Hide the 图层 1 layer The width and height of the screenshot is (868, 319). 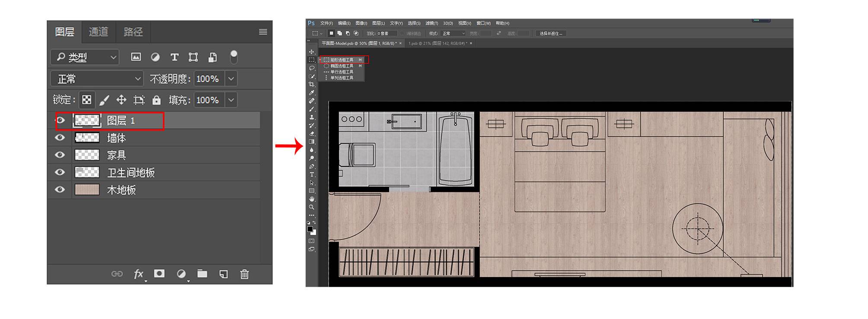[61, 120]
